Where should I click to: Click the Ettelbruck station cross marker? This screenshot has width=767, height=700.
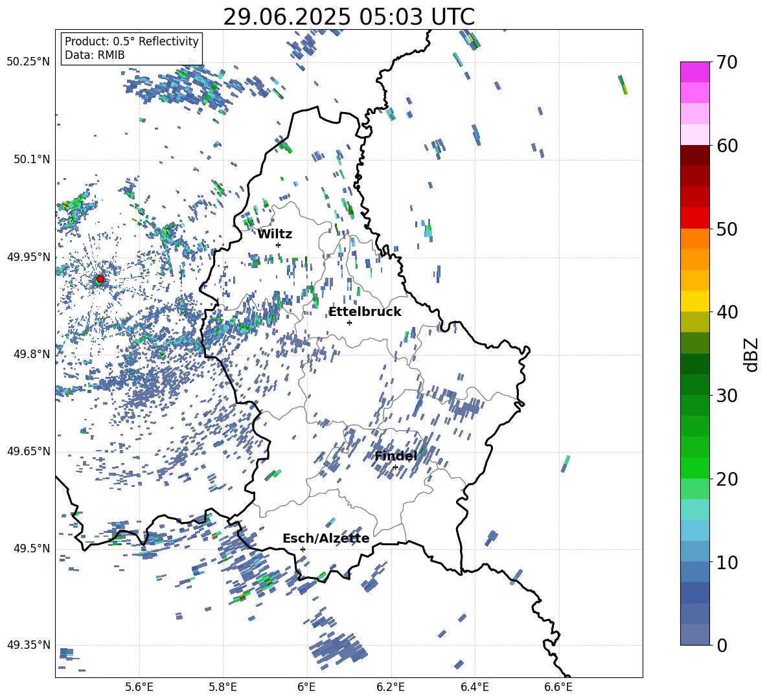[349, 322]
